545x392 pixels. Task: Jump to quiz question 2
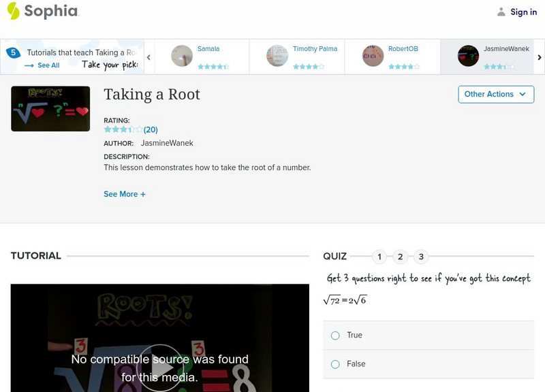400,257
